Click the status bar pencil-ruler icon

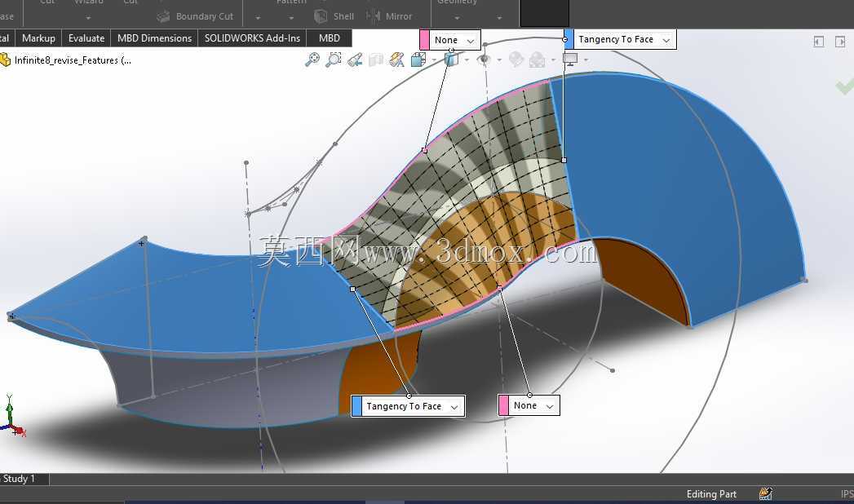pos(765,493)
